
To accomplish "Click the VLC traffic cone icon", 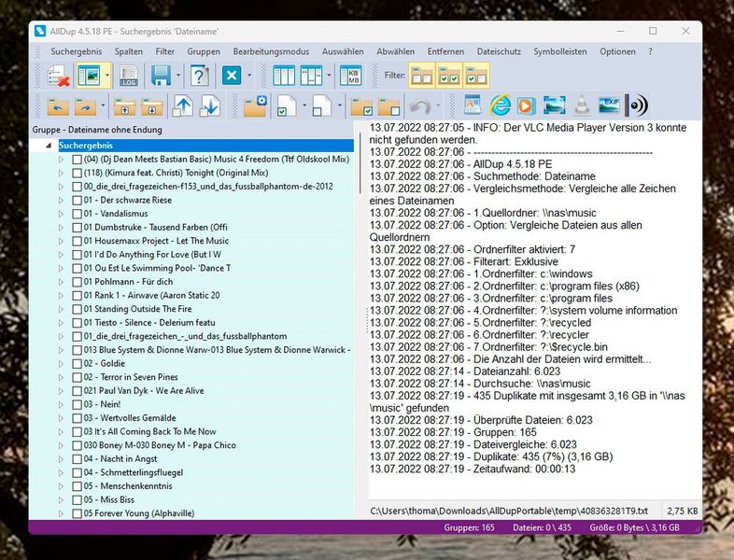I will [582, 105].
